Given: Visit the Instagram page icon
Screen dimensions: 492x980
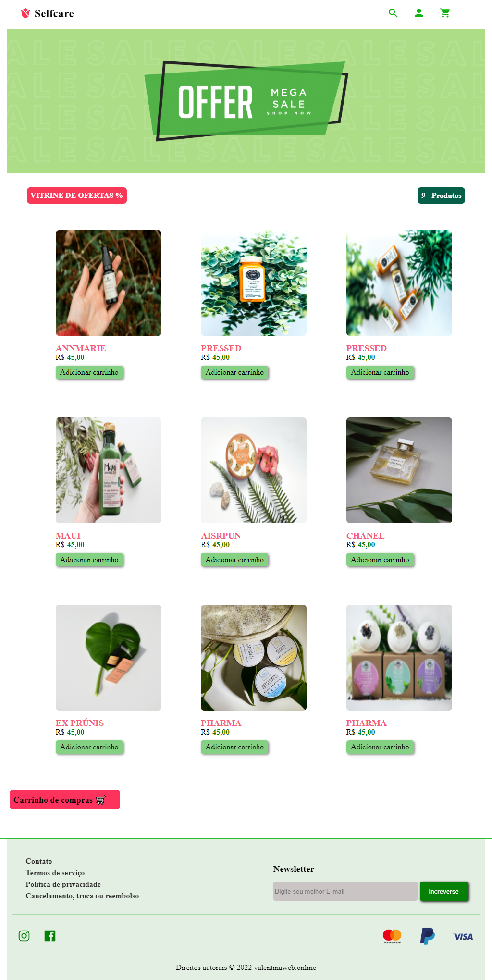Looking at the screenshot, I should pyautogui.click(x=24, y=935).
